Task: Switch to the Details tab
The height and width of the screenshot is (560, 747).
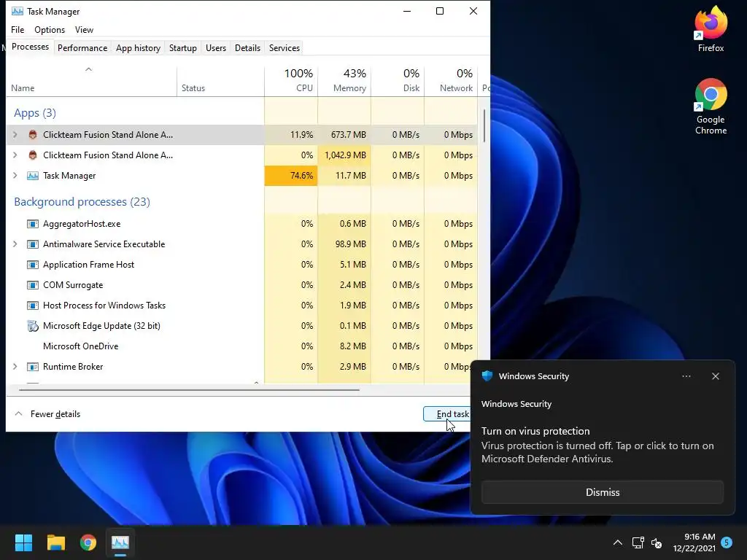Action: [x=248, y=47]
